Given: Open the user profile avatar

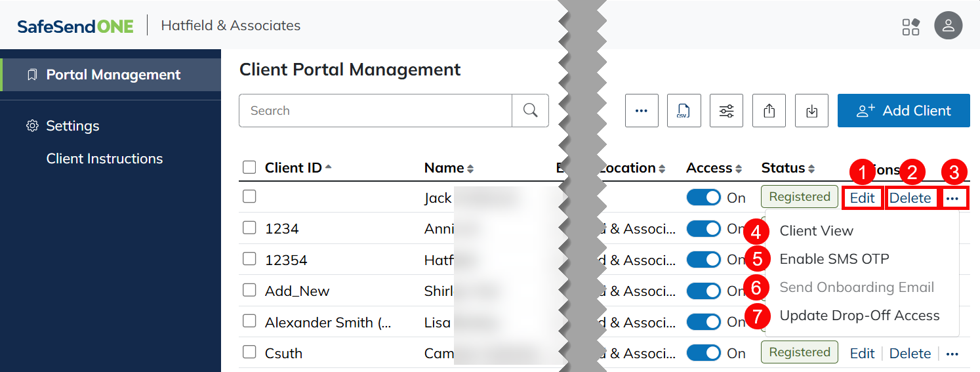Looking at the screenshot, I should coord(948,26).
